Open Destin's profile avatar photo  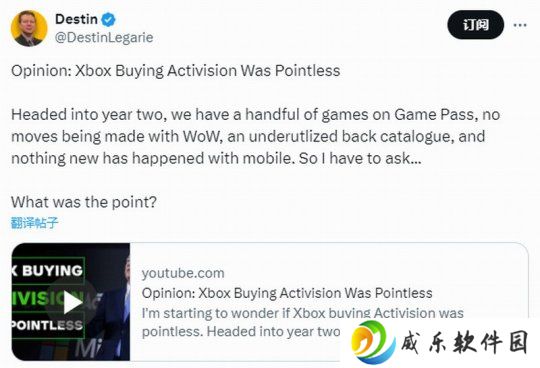pos(29,28)
